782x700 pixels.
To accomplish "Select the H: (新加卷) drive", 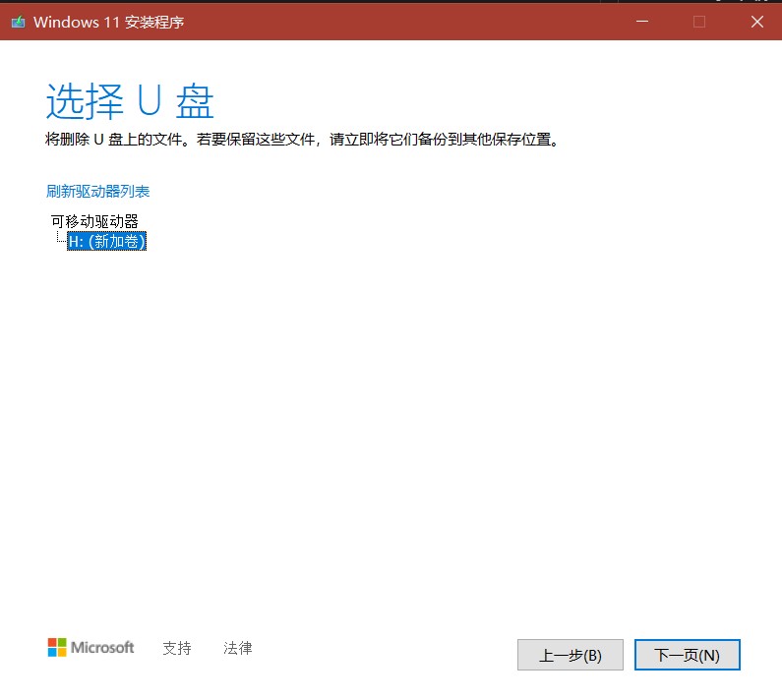I will pos(107,241).
